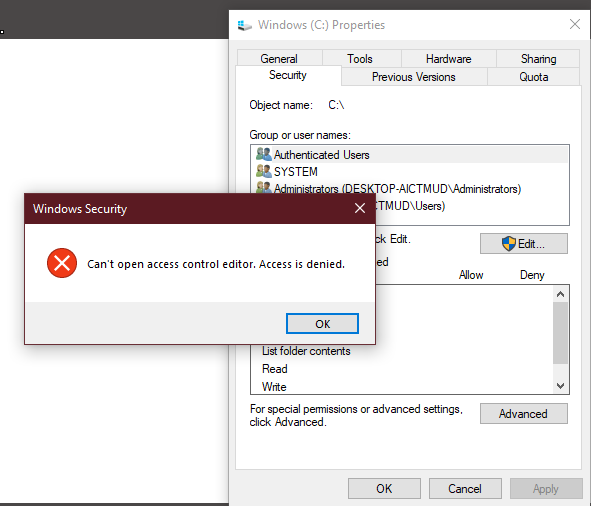Viewport: 591px width, 506px height.
Task: Cancel the Windows (C:) Properties dialog
Action: (465, 489)
